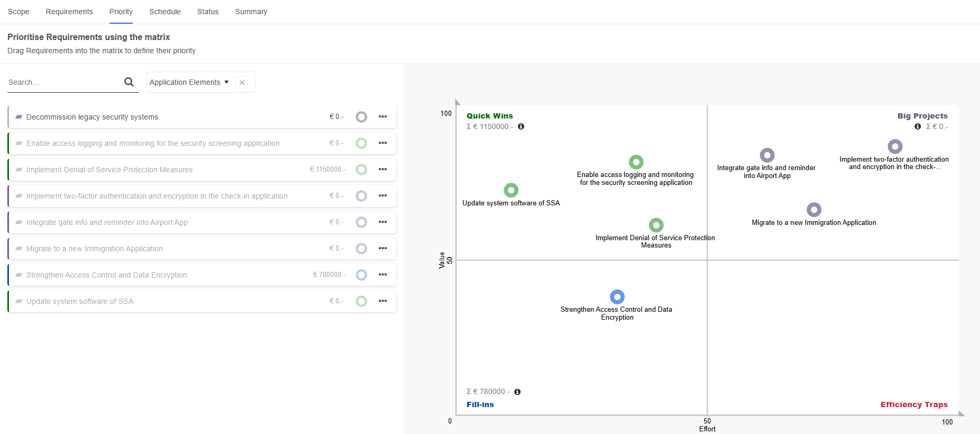Select Update system software of SSA matrix marker
Screen dimensions: 980x434
pos(511,190)
